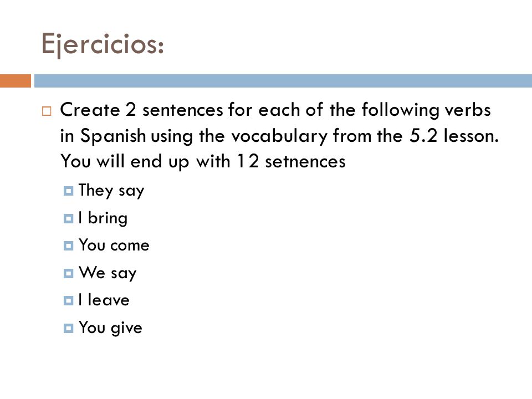Click the 5.2 lesson text
This screenshot has height=399, width=532.
(x=454, y=136)
